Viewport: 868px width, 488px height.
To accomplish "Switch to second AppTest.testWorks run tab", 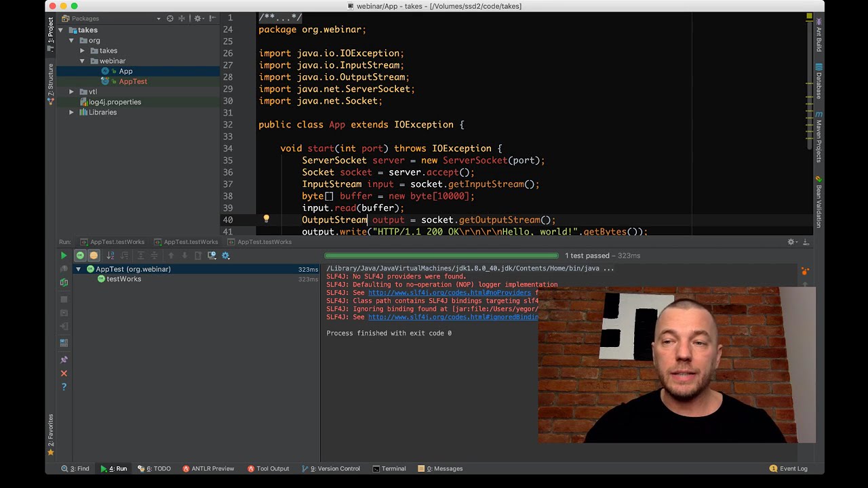I will tap(186, 242).
